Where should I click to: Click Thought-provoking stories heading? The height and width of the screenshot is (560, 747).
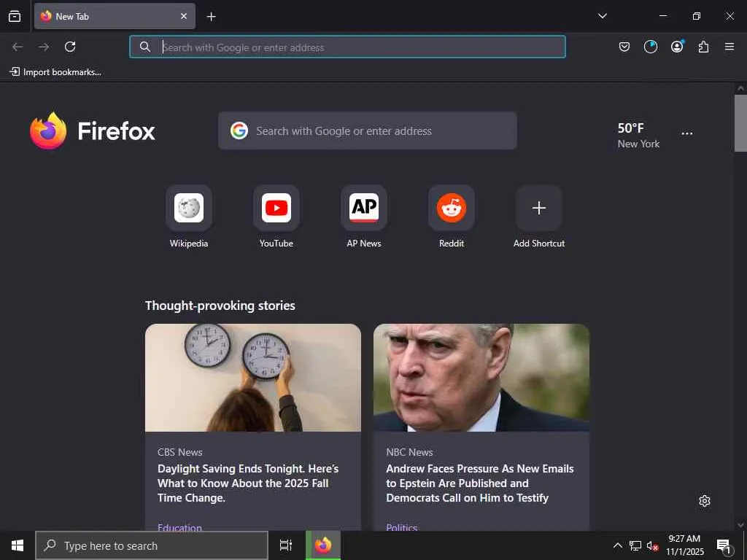coord(220,306)
